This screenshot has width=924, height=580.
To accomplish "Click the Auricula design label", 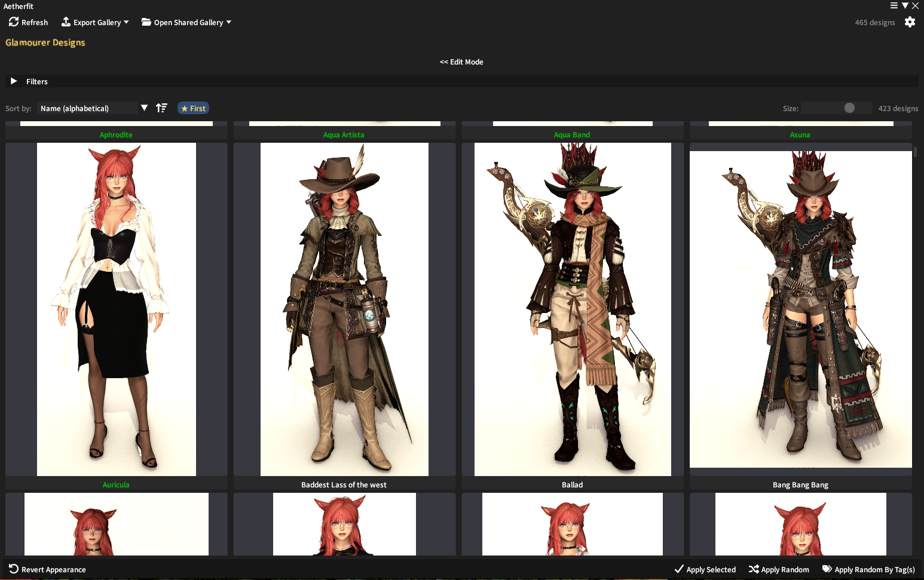I will (116, 484).
